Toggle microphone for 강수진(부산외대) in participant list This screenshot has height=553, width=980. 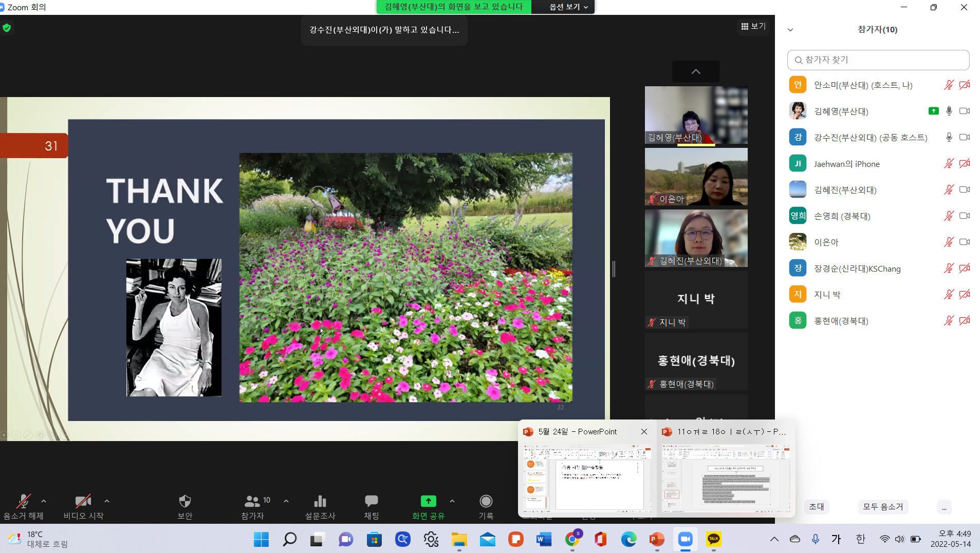click(x=949, y=138)
